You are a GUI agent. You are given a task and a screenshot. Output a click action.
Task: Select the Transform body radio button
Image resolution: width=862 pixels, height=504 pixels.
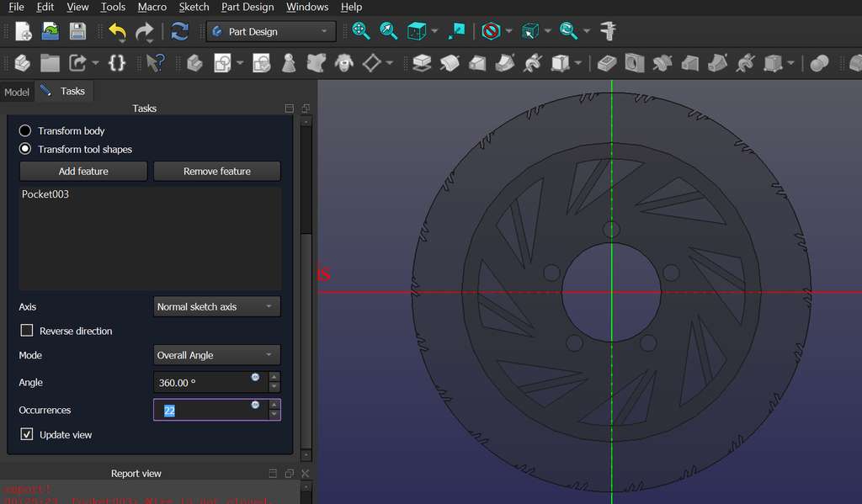point(24,130)
